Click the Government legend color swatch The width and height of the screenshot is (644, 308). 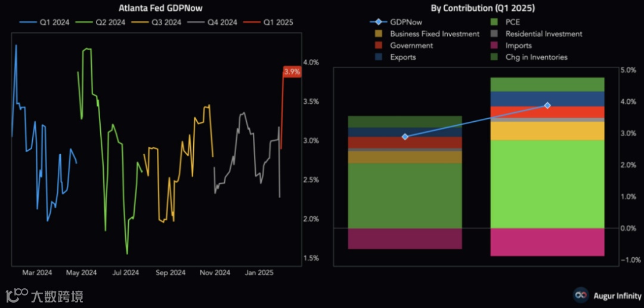point(379,45)
